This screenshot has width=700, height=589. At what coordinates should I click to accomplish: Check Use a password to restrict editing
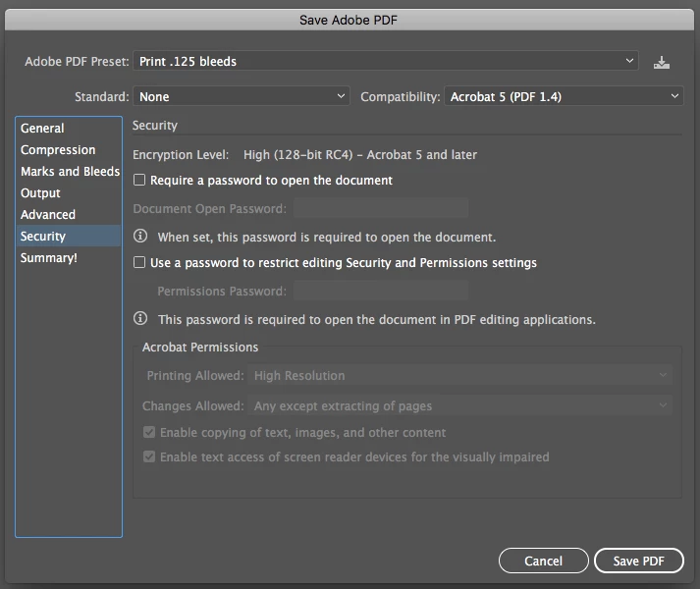(139, 262)
